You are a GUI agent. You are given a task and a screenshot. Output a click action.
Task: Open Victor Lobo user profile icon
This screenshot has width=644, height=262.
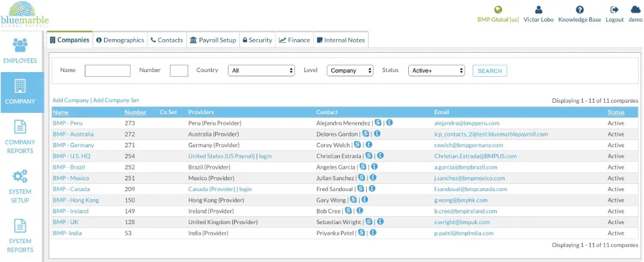coord(538,10)
